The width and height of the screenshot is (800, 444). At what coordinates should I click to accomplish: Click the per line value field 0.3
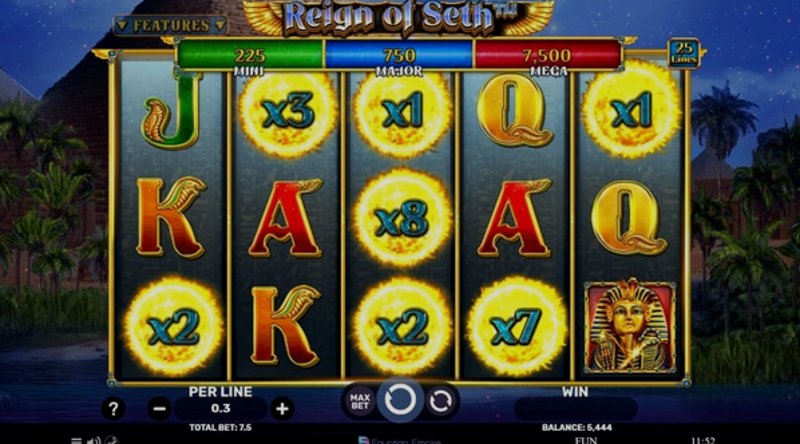pyautogui.click(x=220, y=409)
